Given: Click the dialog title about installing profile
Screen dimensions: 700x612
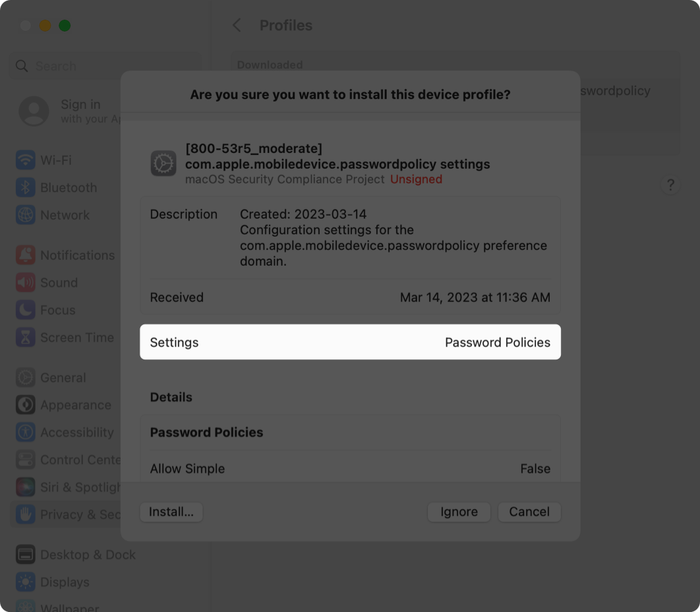Looking at the screenshot, I should point(350,95).
